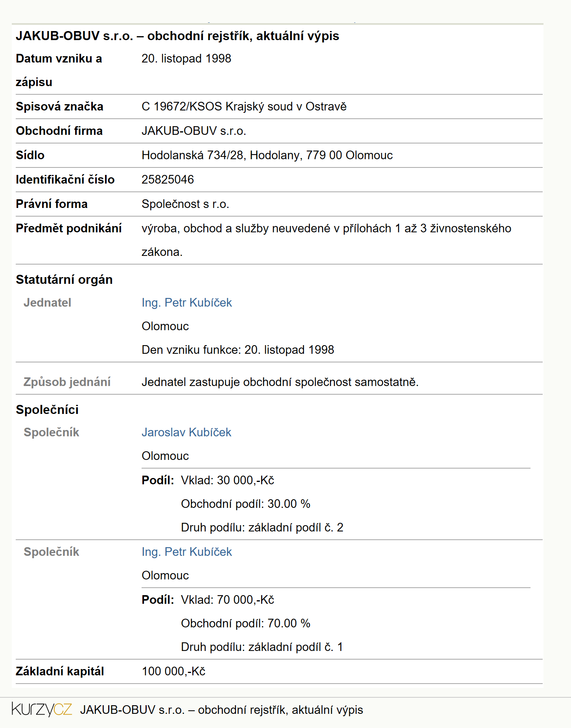Click Olomouc under Jaroslav Kubíček
The width and height of the screenshot is (571, 728).
click(x=165, y=456)
